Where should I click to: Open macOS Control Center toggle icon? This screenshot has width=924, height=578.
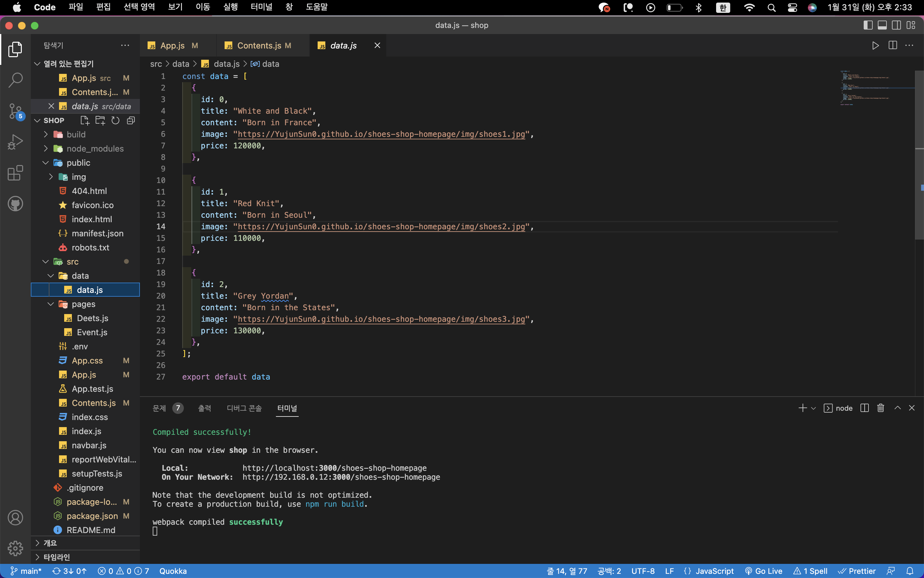pos(792,7)
